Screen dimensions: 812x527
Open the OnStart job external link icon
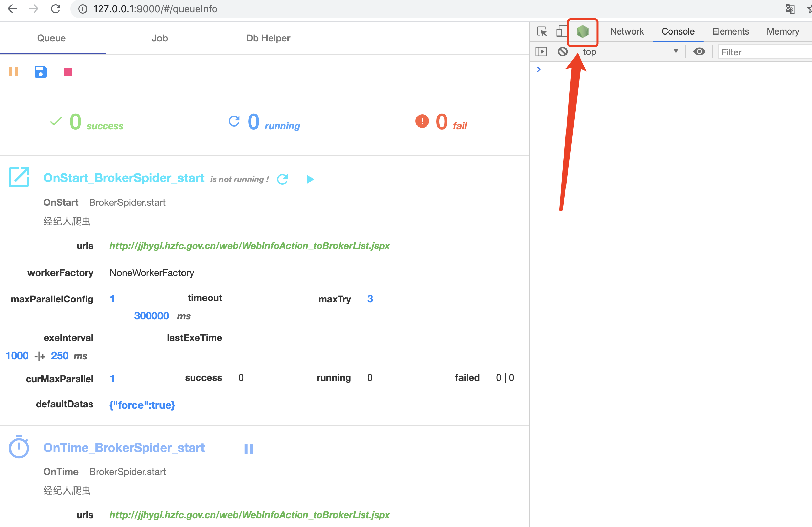19,177
